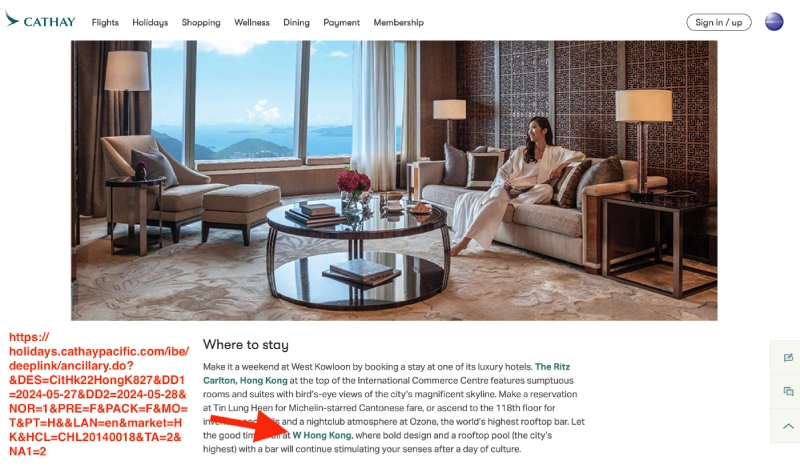Click the Sign in / up button

pyautogui.click(x=718, y=22)
